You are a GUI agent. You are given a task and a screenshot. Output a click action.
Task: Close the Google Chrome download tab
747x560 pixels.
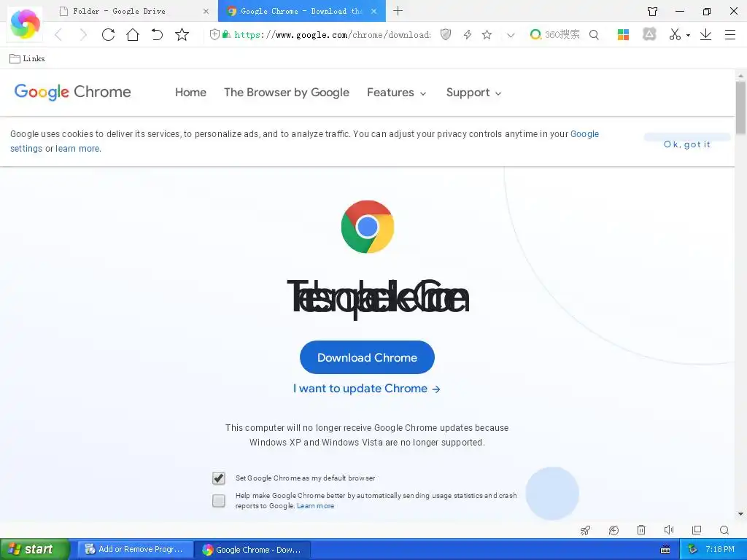(374, 12)
